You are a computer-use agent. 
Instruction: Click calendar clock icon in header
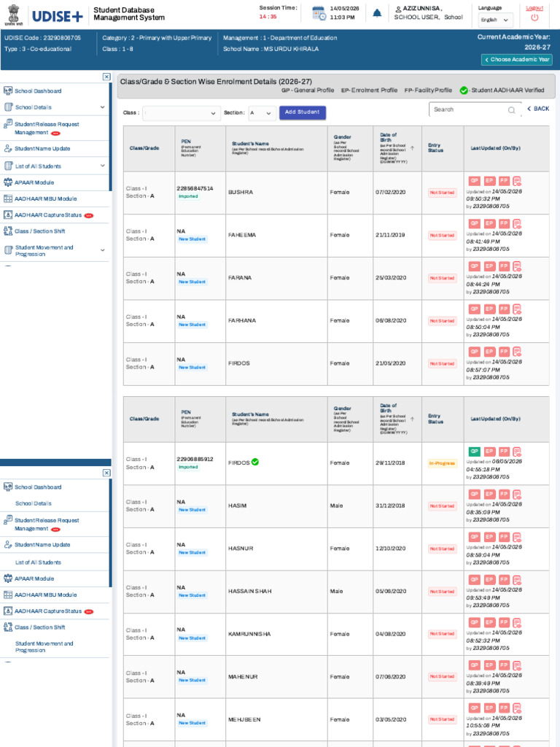(x=319, y=13)
